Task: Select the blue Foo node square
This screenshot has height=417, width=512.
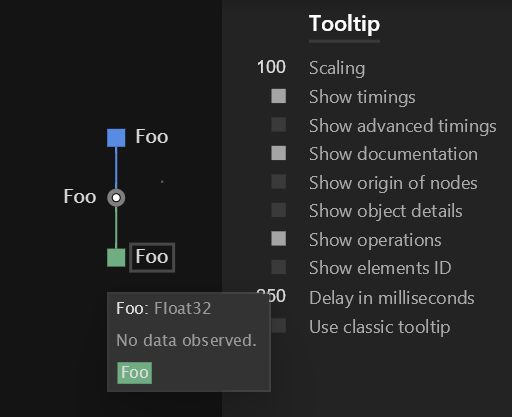Action: click(x=116, y=138)
